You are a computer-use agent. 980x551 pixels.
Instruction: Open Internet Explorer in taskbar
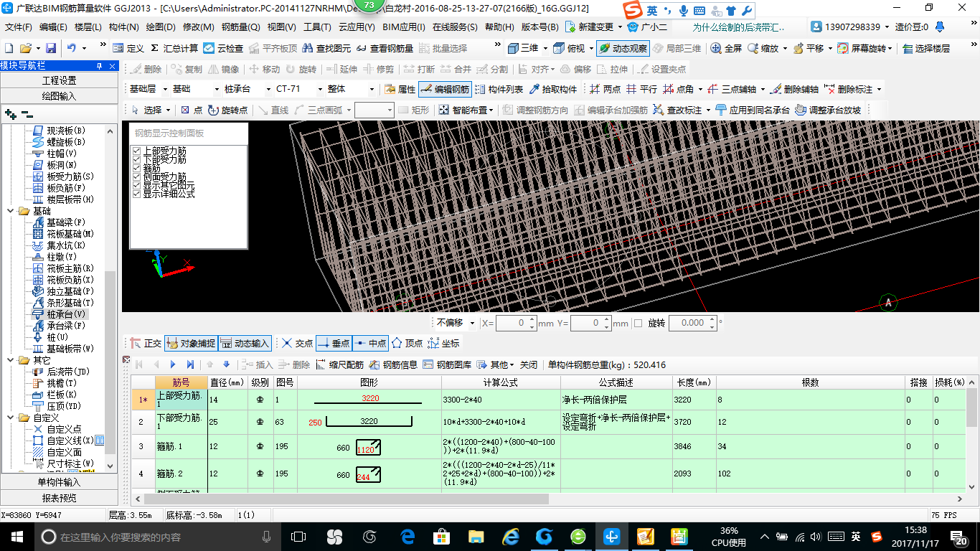point(511,537)
